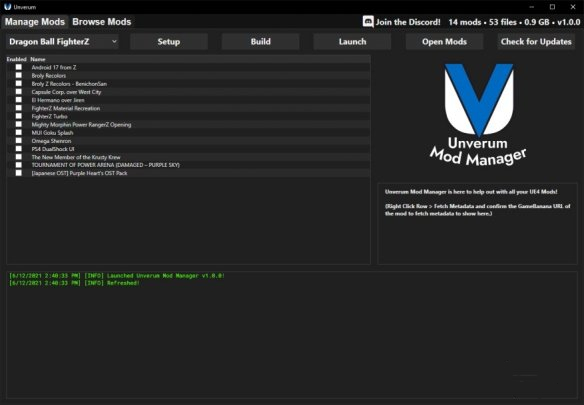Screen dimensions: 584x405
Task: Switch to the Browse Mods tab
Action: tap(102, 22)
